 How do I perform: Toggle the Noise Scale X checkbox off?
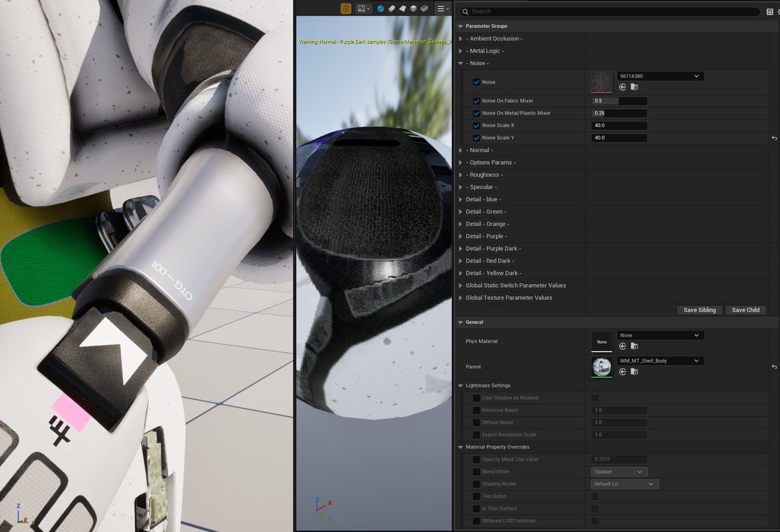pyautogui.click(x=476, y=125)
